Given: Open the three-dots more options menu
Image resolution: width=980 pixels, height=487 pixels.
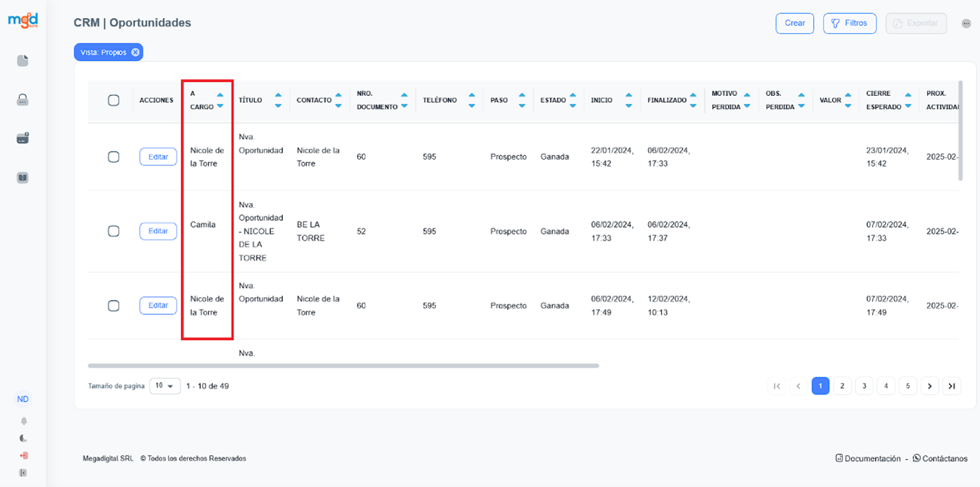Looking at the screenshot, I should pyautogui.click(x=966, y=23).
